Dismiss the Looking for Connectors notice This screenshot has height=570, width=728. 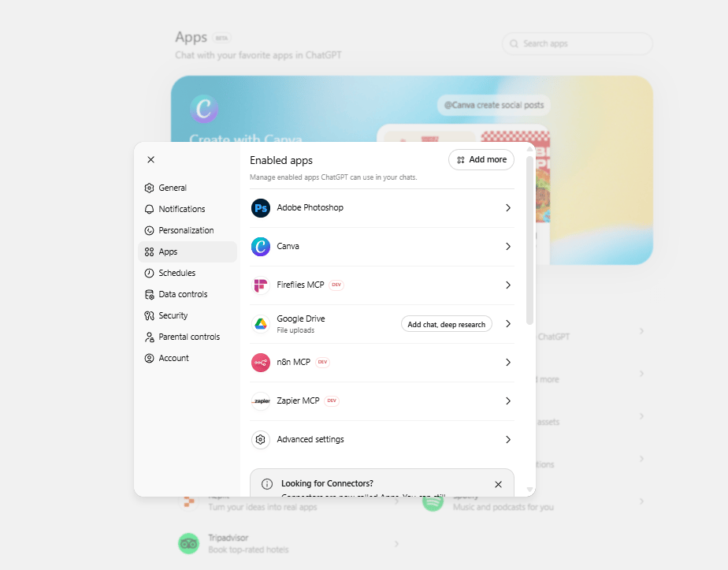tap(498, 484)
